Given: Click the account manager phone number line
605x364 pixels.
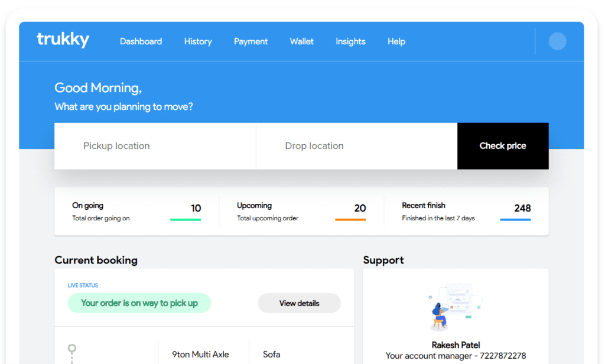Looking at the screenshot, I should pos(456,356).
